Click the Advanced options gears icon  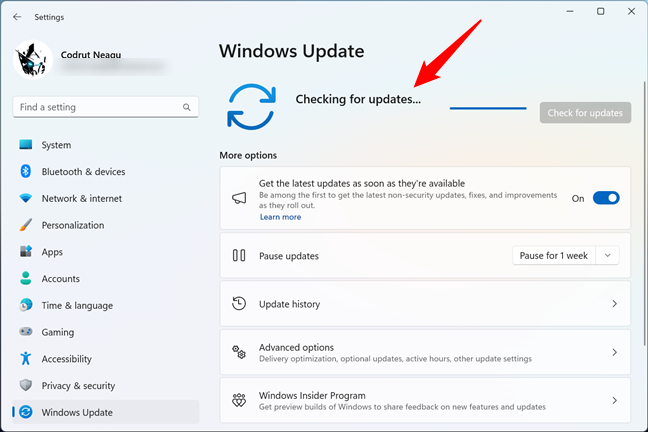pyautogui.click(x=239, y=352)
